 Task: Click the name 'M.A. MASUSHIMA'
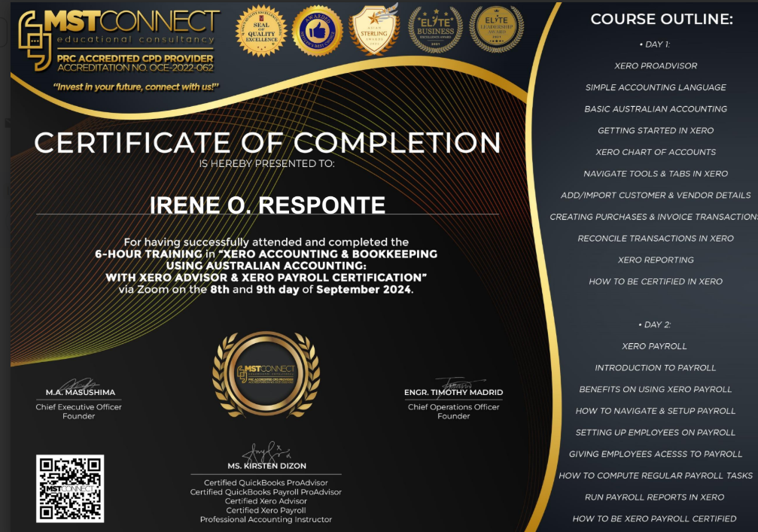click(x=81, y=392)
